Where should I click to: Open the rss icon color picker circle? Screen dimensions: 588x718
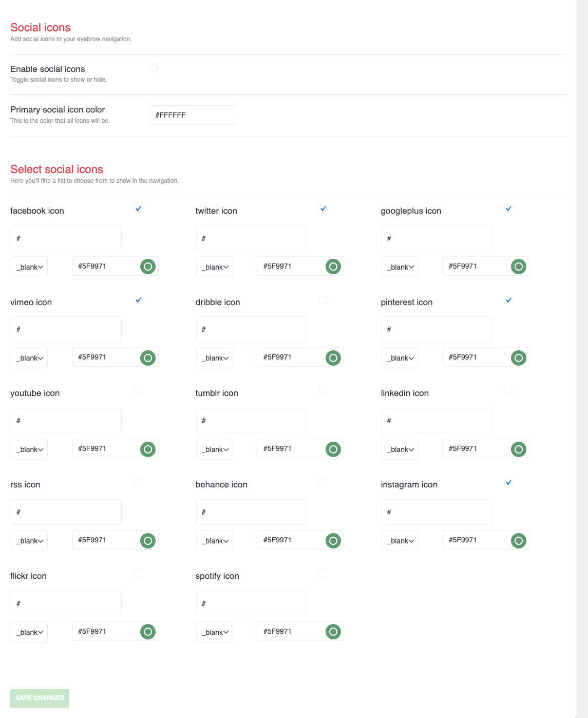pyautogui.click(x=148, y=541)
